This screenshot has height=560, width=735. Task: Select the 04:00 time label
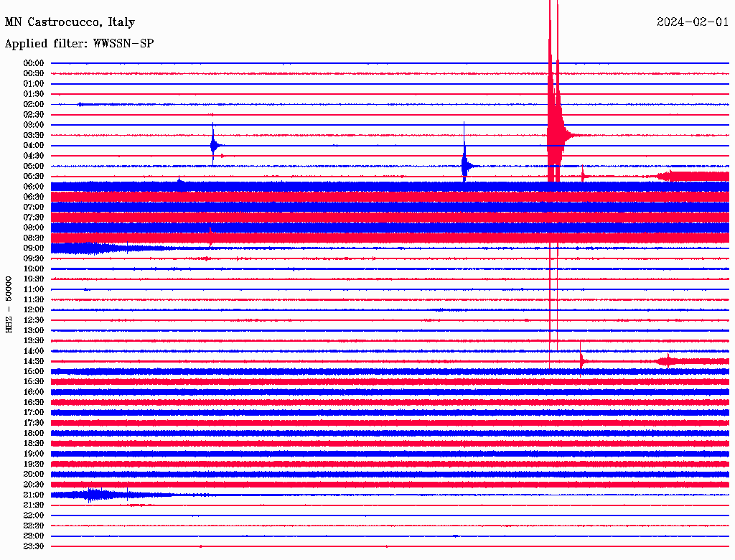coord(34,146)
